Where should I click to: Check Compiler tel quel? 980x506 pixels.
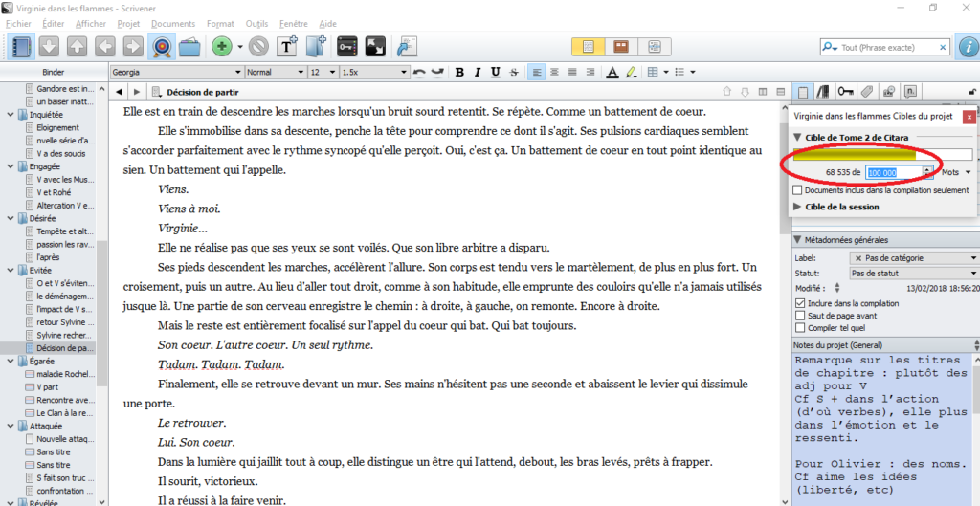tap(800, 327)
